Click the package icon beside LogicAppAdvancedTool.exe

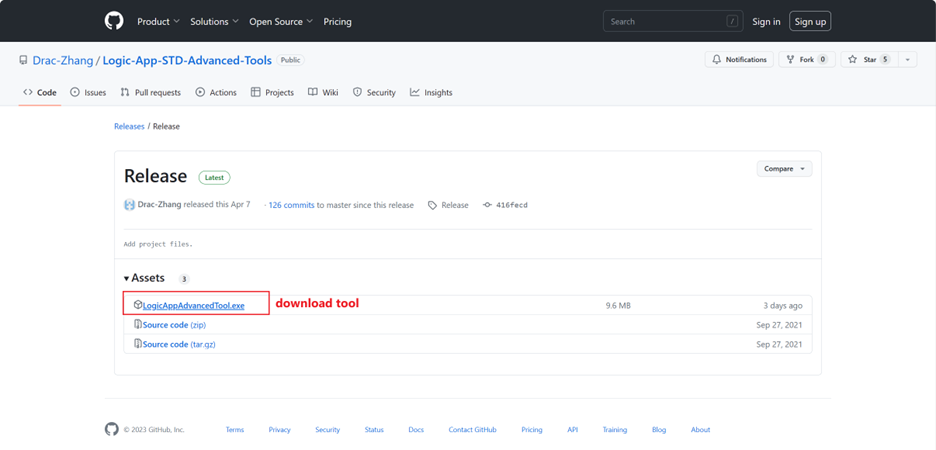coord(138,305)
